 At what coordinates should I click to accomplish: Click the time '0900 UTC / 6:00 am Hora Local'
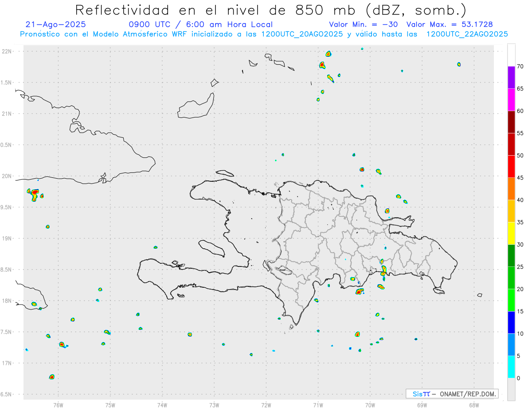[201, 24]
